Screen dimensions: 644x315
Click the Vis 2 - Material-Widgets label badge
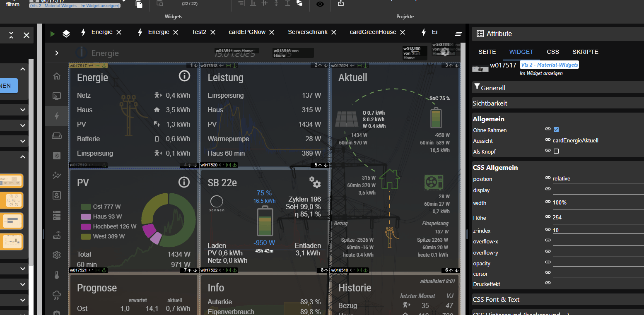549,65
